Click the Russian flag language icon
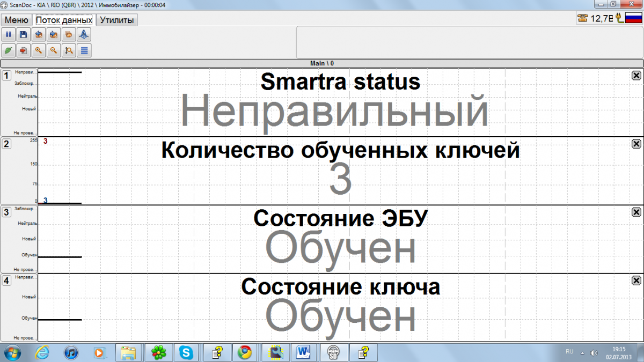Image resolution: width=644 pixels, height=362 pixels. click(634, 18)
